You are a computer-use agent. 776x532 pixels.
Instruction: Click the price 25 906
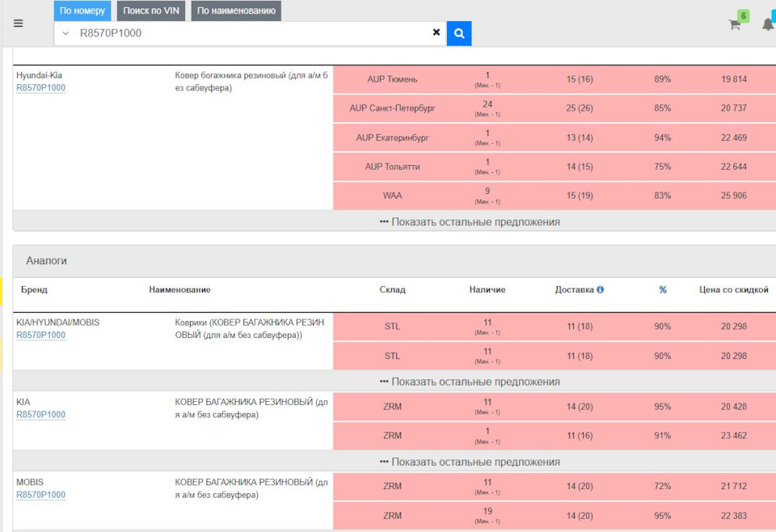point(733,196)
